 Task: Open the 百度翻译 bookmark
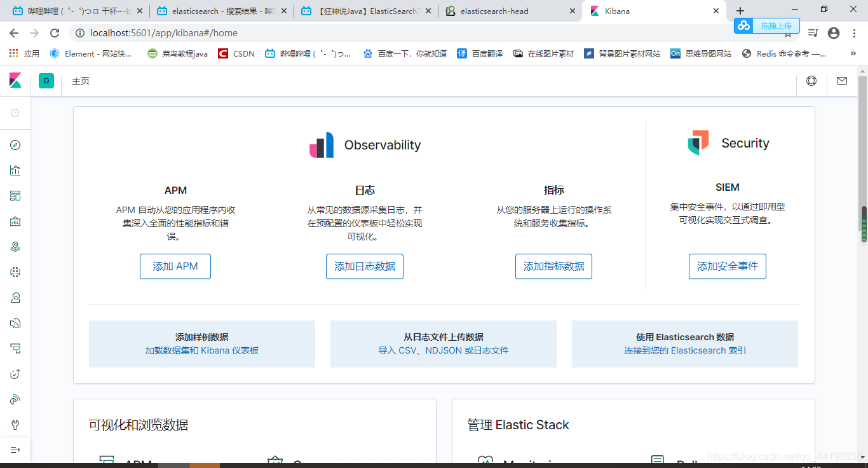click(x=480, y=54)
